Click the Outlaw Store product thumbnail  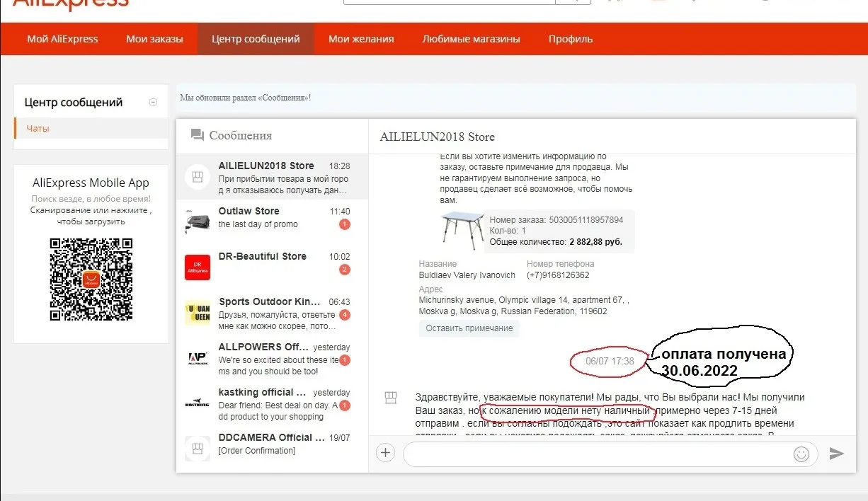198,221
